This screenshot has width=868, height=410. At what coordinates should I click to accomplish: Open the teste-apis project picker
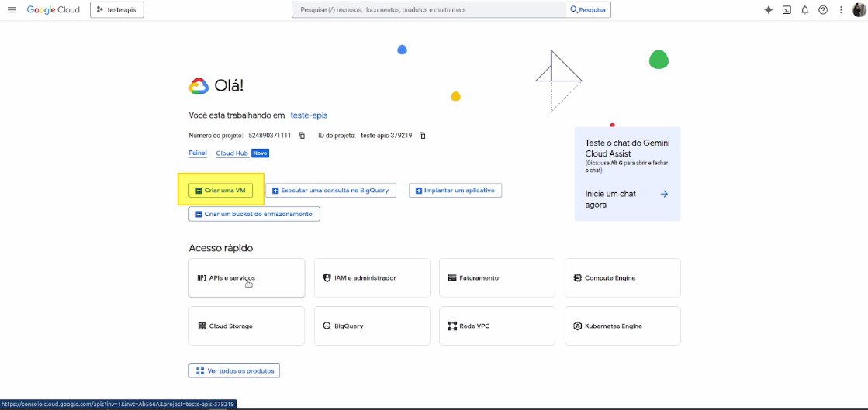click(x=117, y=10)
